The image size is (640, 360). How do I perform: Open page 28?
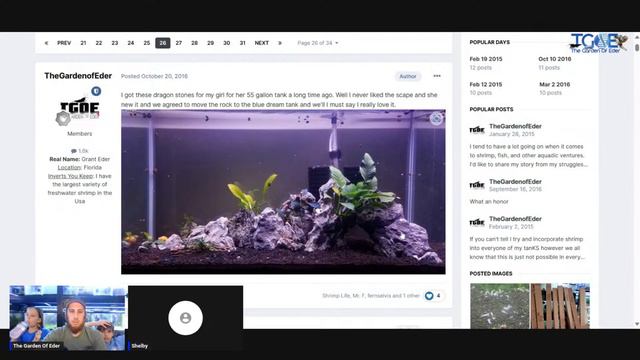(x=195, y=43)
